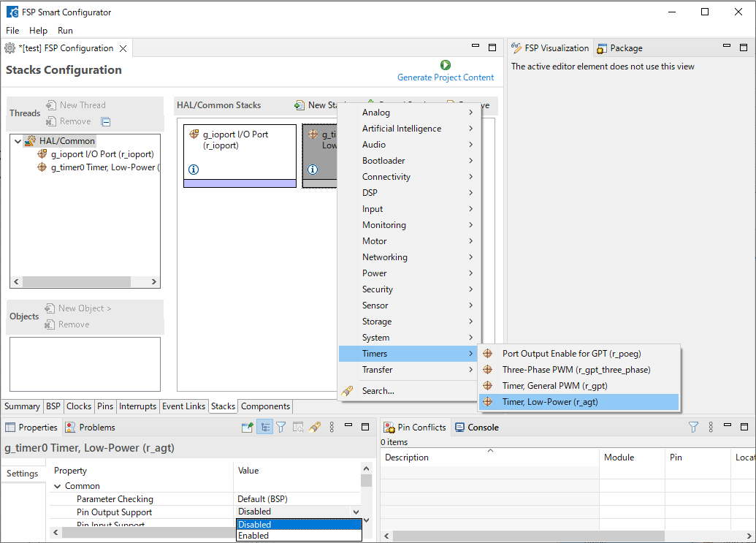
Task: Choose Disabled in the dropdown list
Action: 299,525
